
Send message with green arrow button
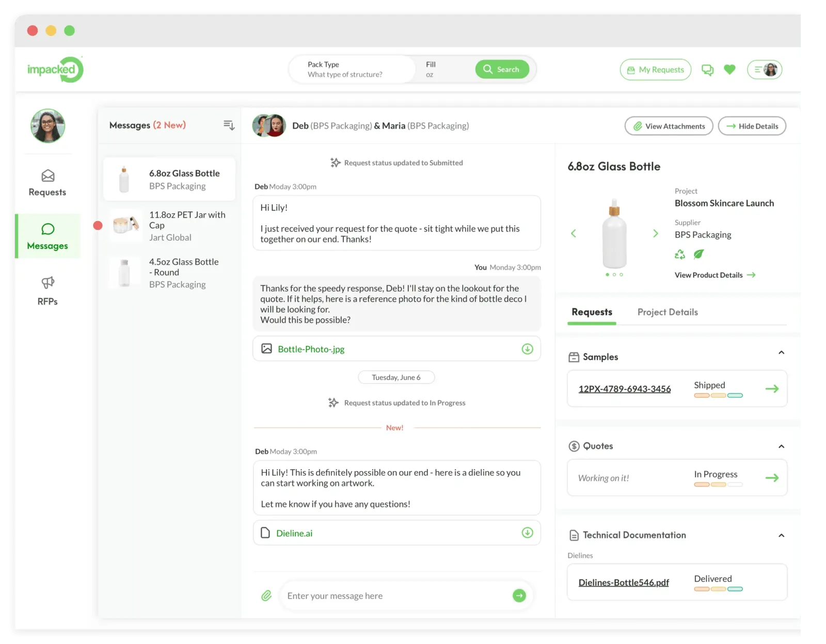tap(519, 596)
